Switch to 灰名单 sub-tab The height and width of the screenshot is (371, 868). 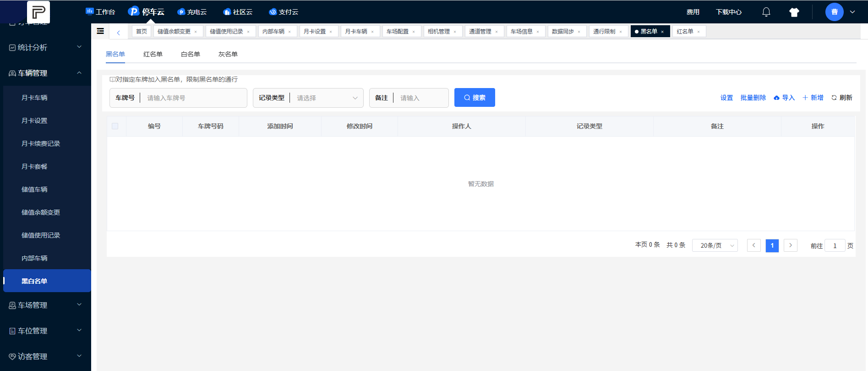[228, 54]
